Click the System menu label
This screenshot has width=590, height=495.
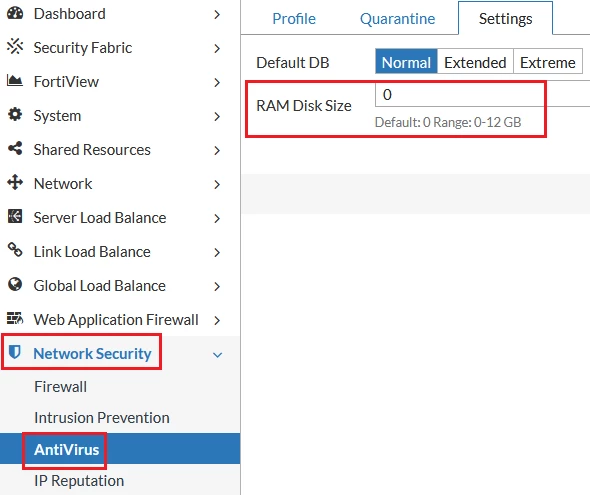pos(57,116)
